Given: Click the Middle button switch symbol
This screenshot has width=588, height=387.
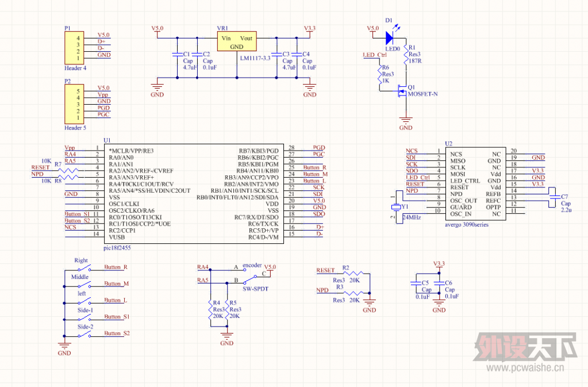Looking at the screenshot, I should coord(84,285).
